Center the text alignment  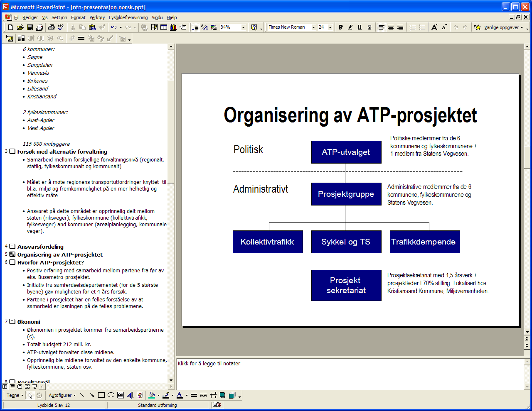click(x=391, y=27)
